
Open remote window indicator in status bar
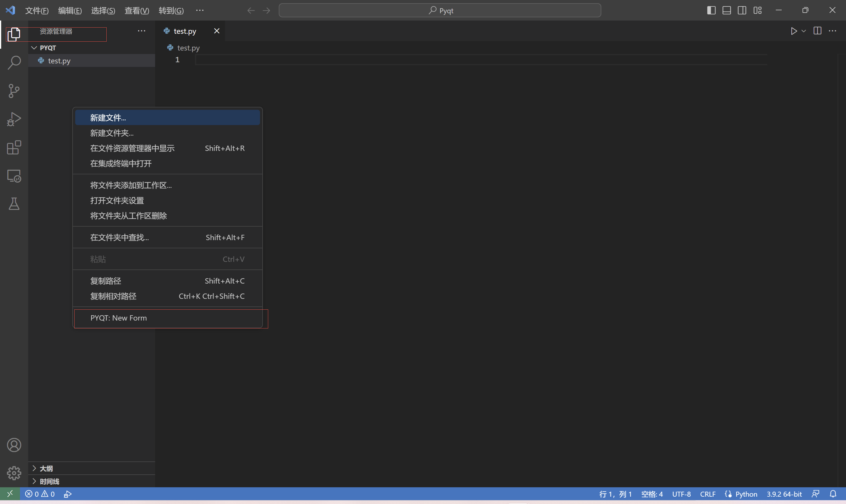[x=10, y=494]
